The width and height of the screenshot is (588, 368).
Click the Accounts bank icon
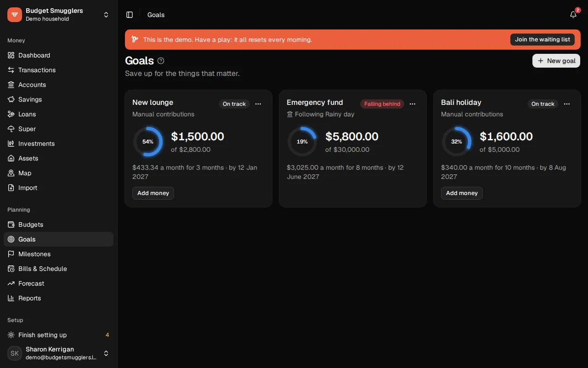pyautogui.click(x=11, y=85)
